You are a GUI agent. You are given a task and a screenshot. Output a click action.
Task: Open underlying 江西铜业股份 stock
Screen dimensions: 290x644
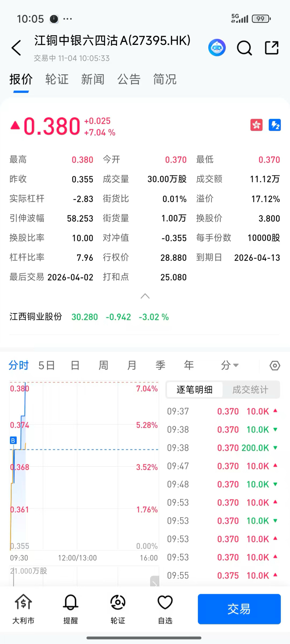click(x=89, y=317)
